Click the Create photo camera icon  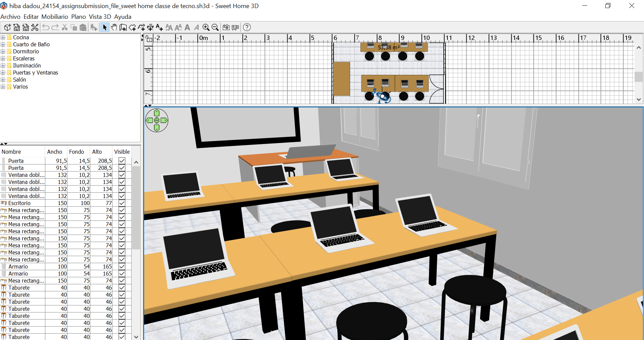point(226,28)
